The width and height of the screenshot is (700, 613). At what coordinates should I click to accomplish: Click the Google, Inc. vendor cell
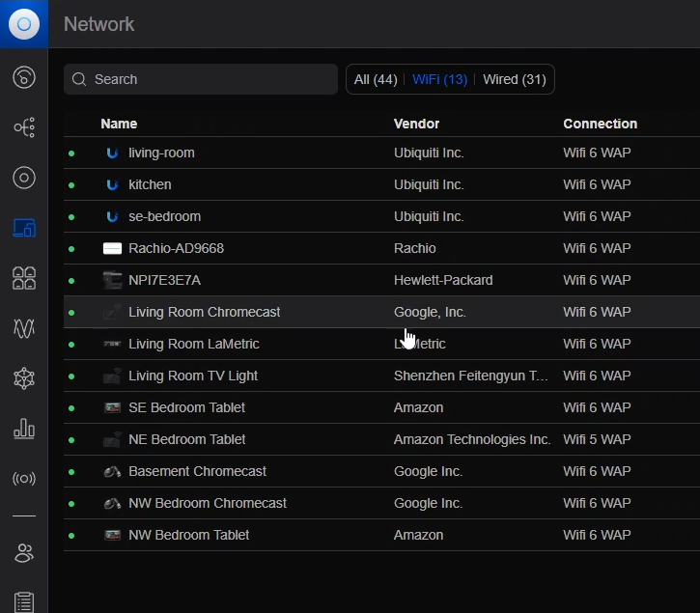click(x=430, y=312)
